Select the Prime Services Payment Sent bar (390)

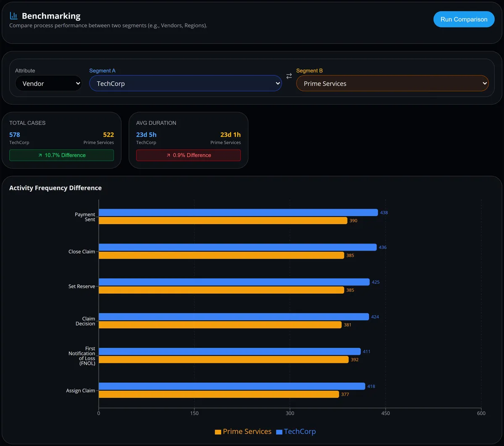tap(223, 221)
